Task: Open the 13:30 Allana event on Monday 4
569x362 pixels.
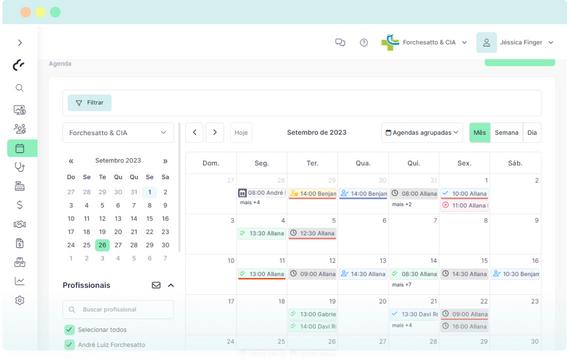Action: (262, 233)
